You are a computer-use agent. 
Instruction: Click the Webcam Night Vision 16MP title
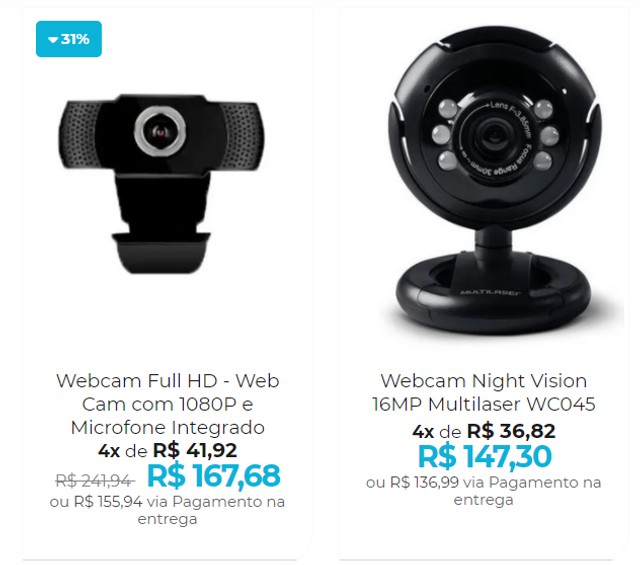[484, 392]
